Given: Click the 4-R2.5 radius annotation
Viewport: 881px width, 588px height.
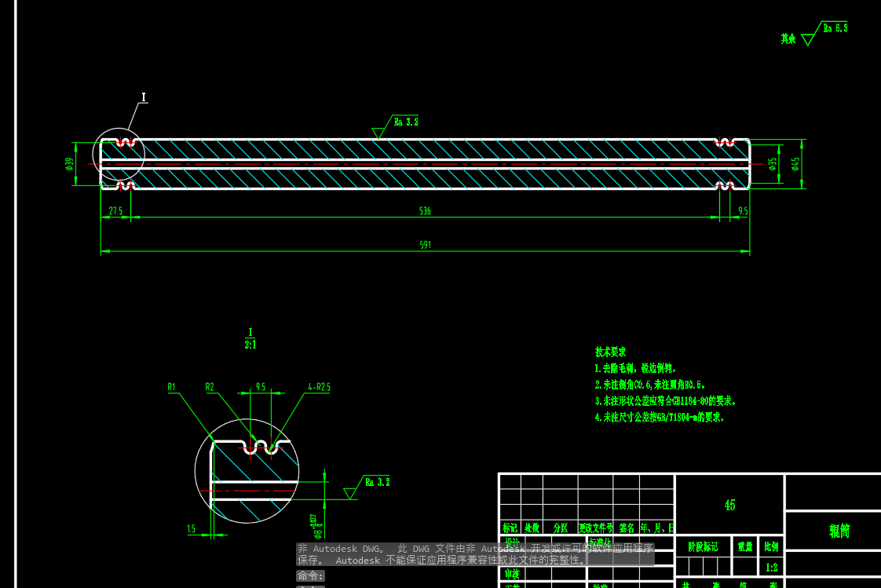Looking at the screenshot, I should tap(319, 387).
